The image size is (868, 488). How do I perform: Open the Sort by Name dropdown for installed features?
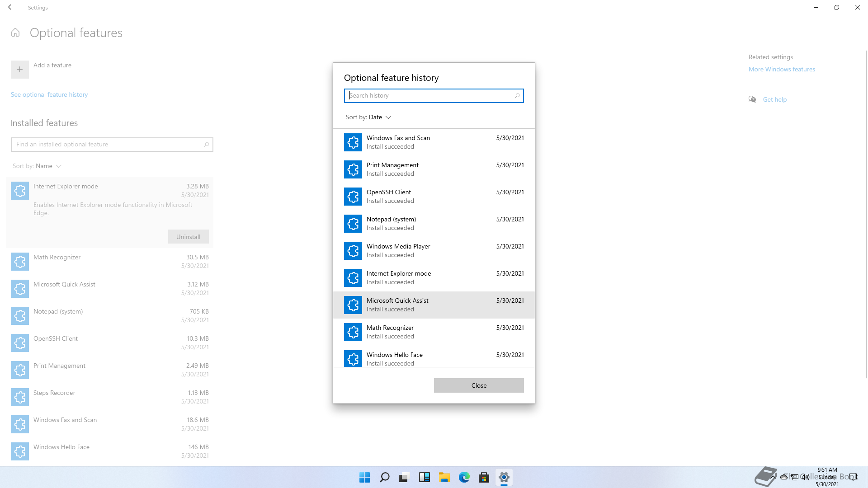pos(37,166)
